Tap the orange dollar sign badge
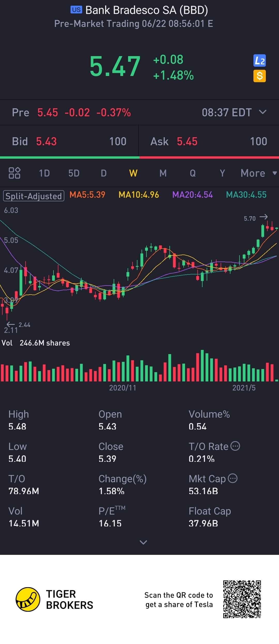This screenshot has height=644, width=279. [x=260, y=76]
